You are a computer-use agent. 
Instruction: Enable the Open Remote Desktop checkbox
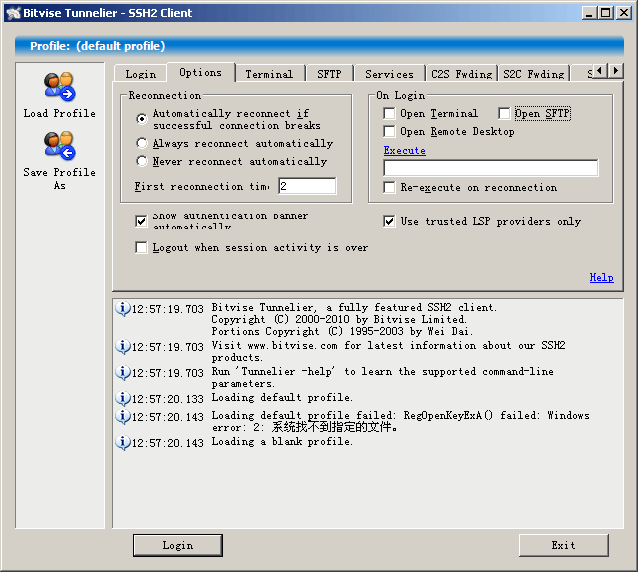[389, 131]
